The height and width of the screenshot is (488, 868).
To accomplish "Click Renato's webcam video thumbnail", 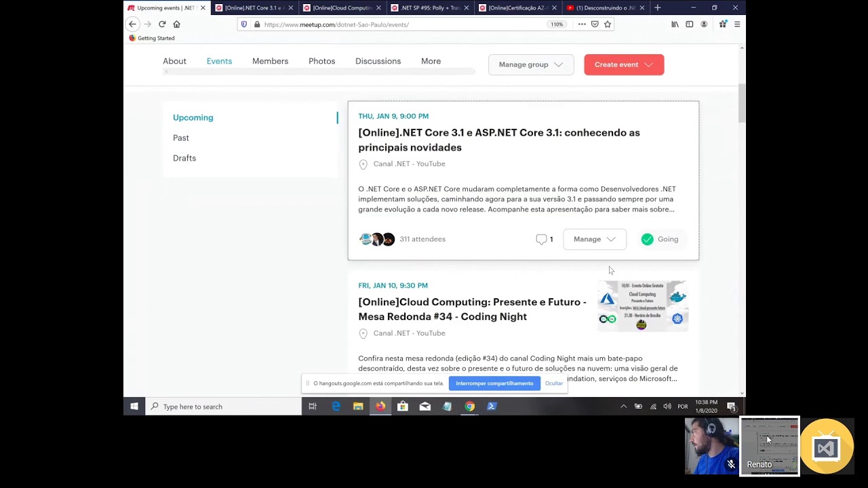I will pyautogui.click(x=711, y=445).
